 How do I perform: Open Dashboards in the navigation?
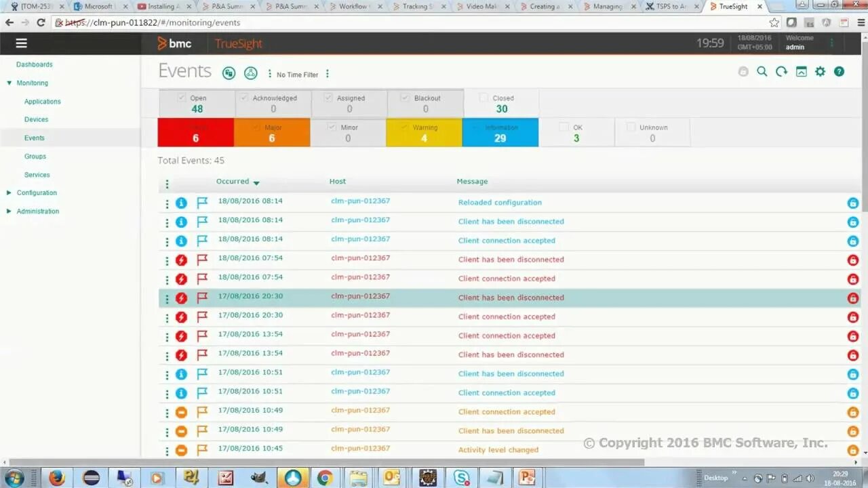tap(35, 64)
